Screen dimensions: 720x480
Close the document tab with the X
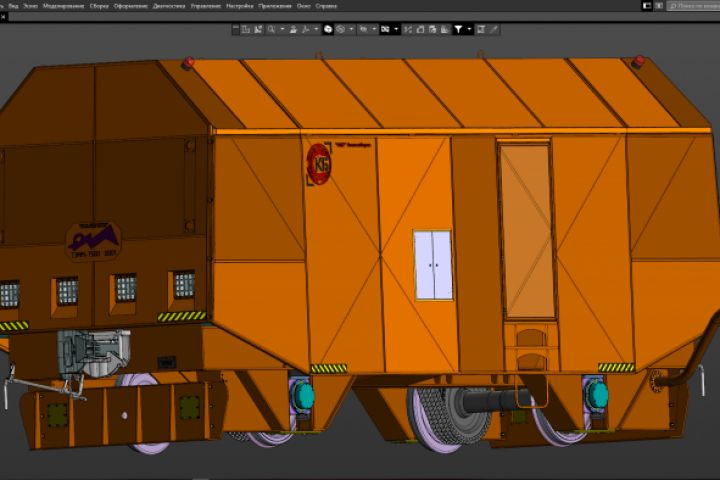point(3,17)
